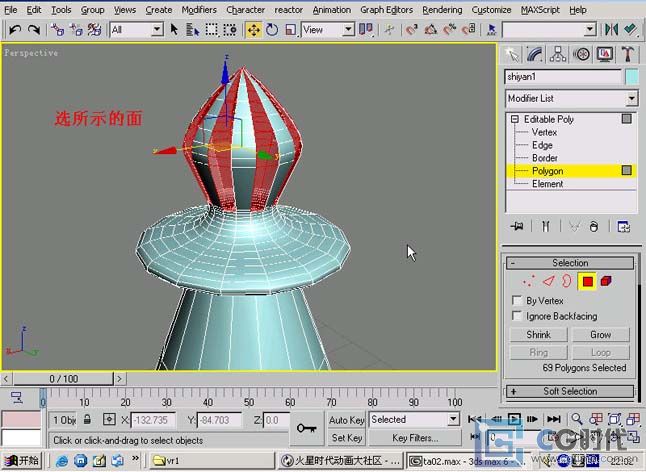The image size is (646, 472).
Task: Toggle Auto Key animation mode
Action: [x=346, y=420]
